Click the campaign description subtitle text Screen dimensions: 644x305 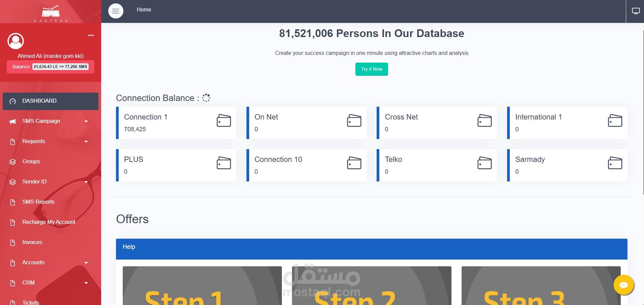point(372,53)
